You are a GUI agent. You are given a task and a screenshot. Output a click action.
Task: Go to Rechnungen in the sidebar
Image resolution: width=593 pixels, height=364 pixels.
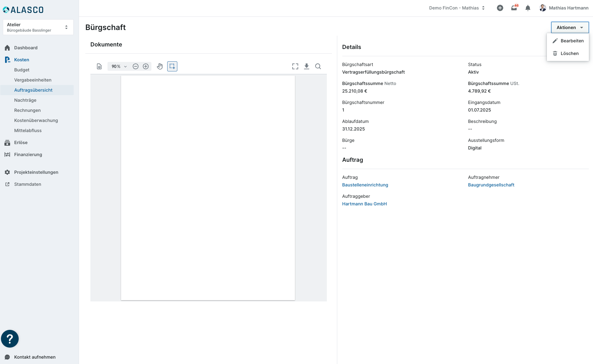28,110
